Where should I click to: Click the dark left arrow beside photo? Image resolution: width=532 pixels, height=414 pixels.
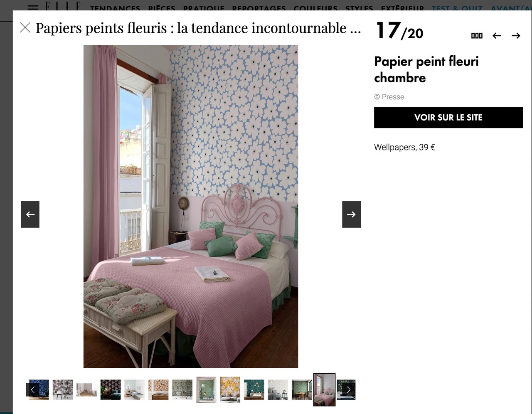[x=30, y=214]
